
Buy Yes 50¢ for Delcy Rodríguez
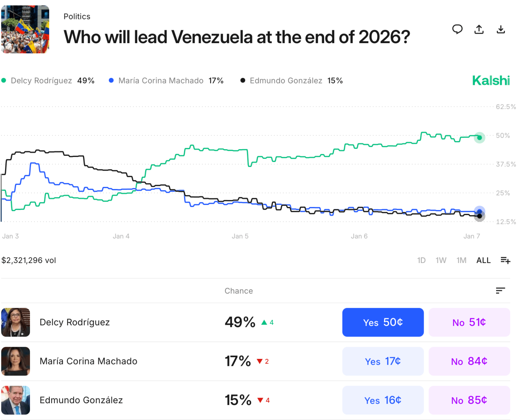tap(383, 322)
